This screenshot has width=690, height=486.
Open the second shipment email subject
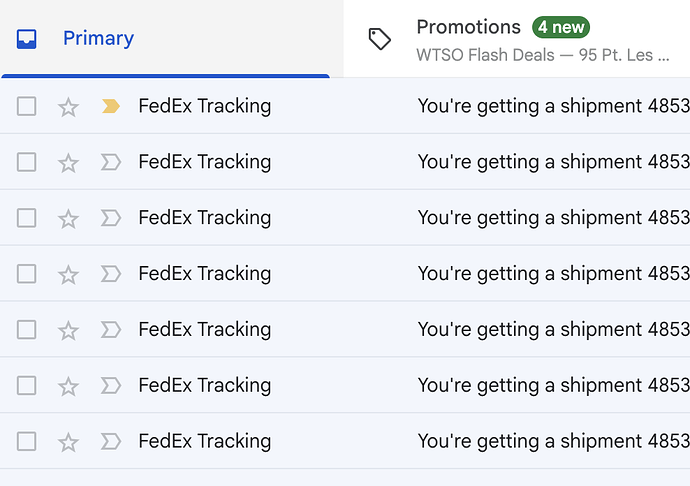[x=552, y=162]
